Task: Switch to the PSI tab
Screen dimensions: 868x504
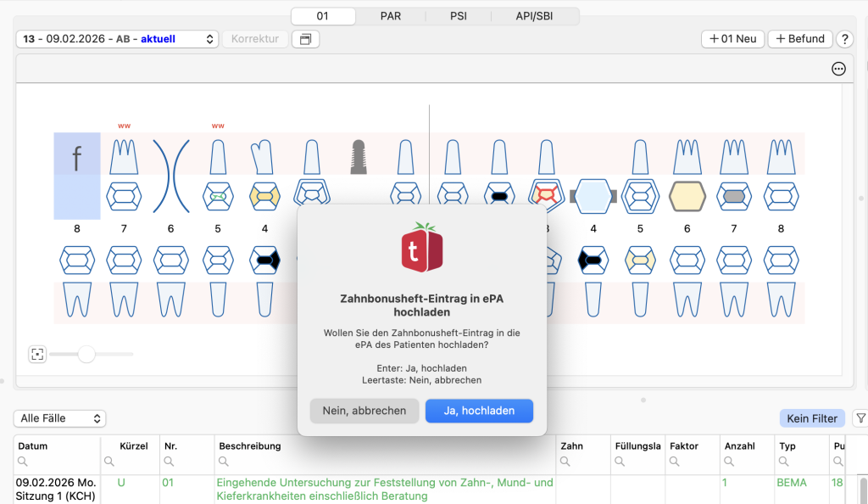Action: [x=458, y=16]
